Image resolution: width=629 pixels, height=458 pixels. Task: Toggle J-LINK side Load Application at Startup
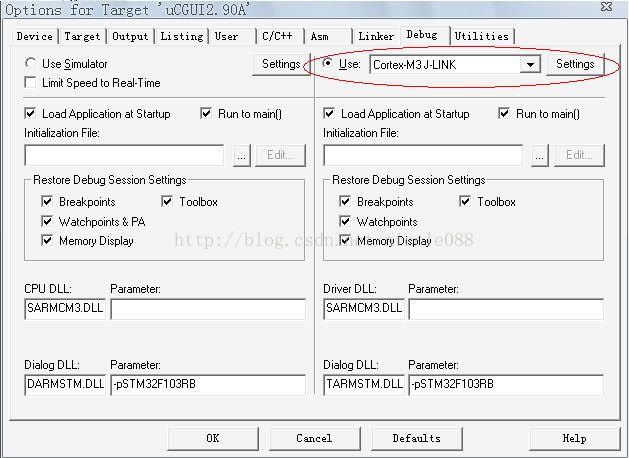[x=329, y=113]
